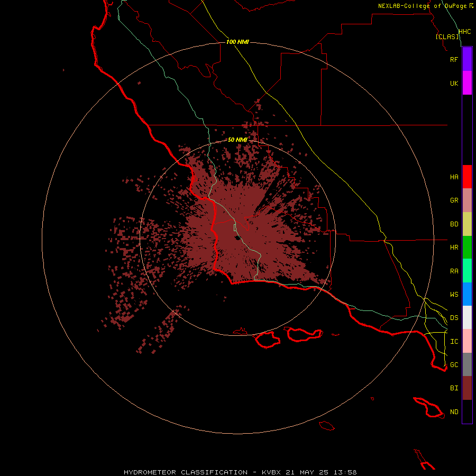Click the IC light pink legend swatch
The image size is (476, 476).
[x=467, y=341]
